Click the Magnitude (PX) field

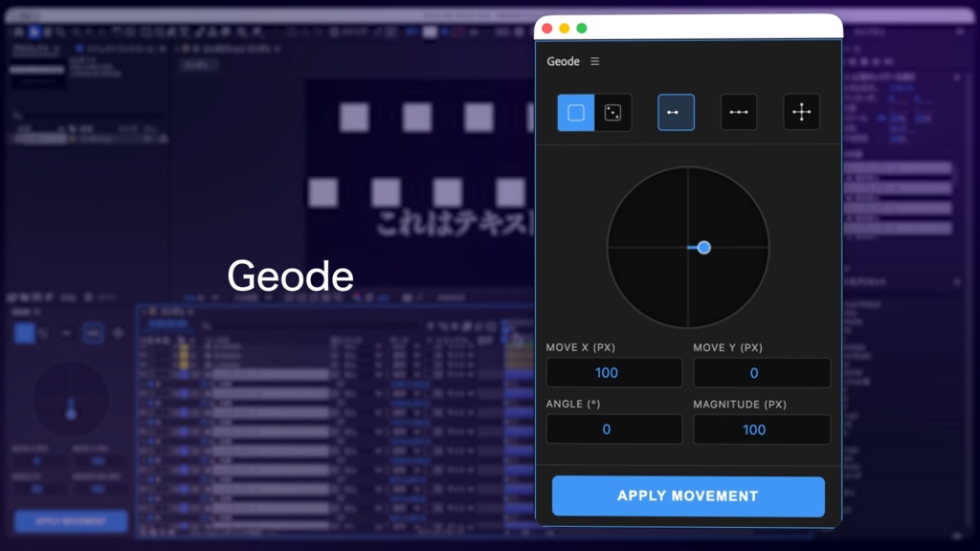click(x=761, y=430)
